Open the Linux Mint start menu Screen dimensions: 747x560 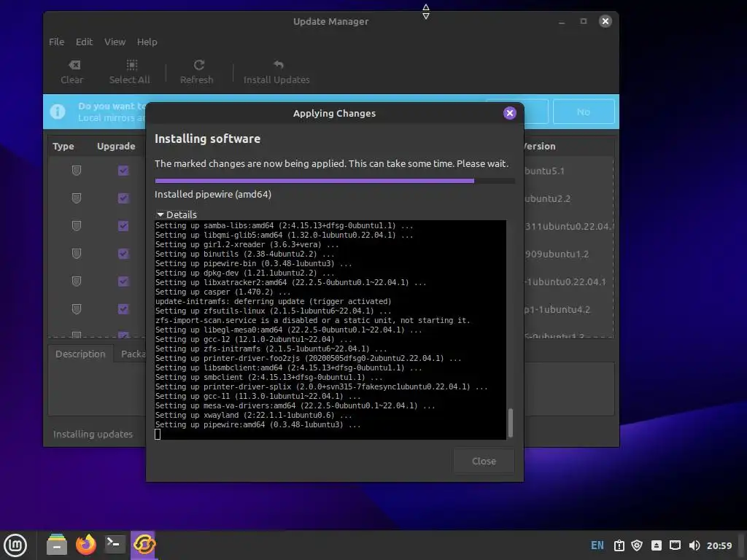[x=15, y=545]
